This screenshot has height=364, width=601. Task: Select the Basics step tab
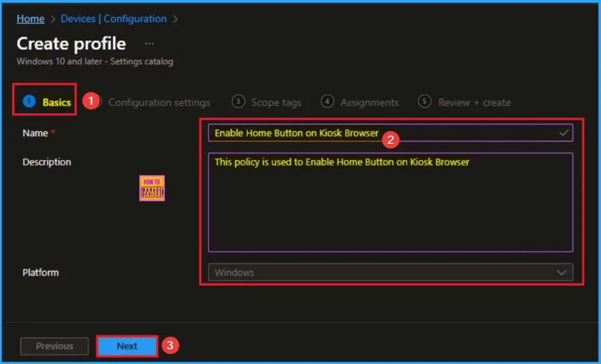pos(56,102)
